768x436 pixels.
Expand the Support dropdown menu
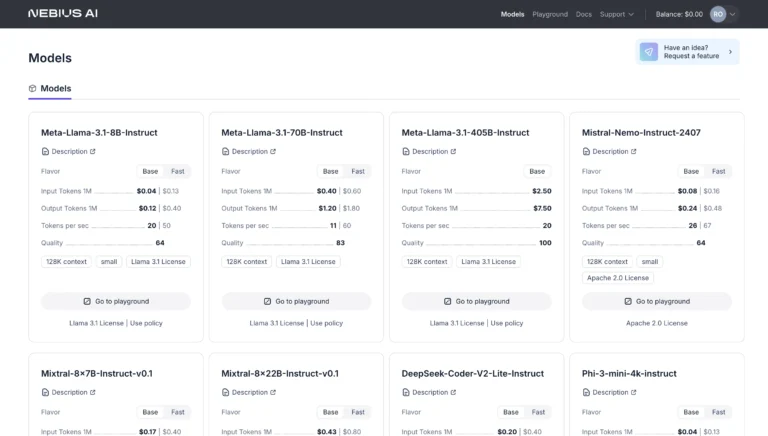click(617, 14)
